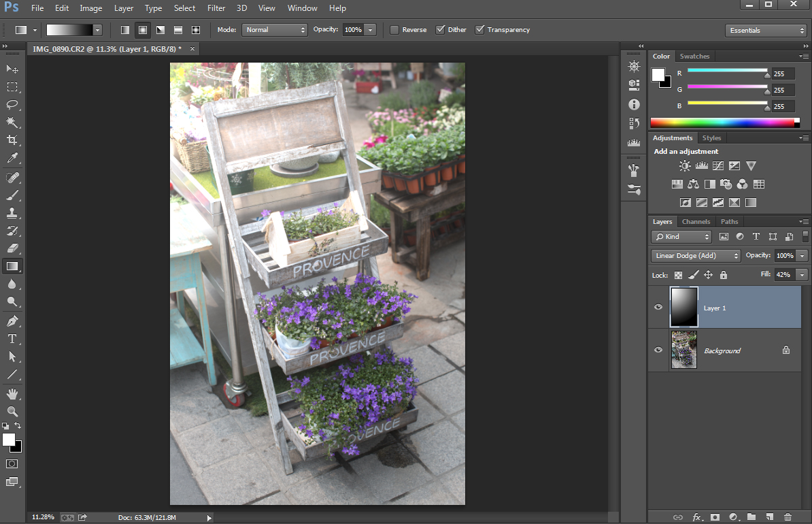Open the Linear Dodge blend mode dropdown
812x524 pixels.
tap(696, 256)
